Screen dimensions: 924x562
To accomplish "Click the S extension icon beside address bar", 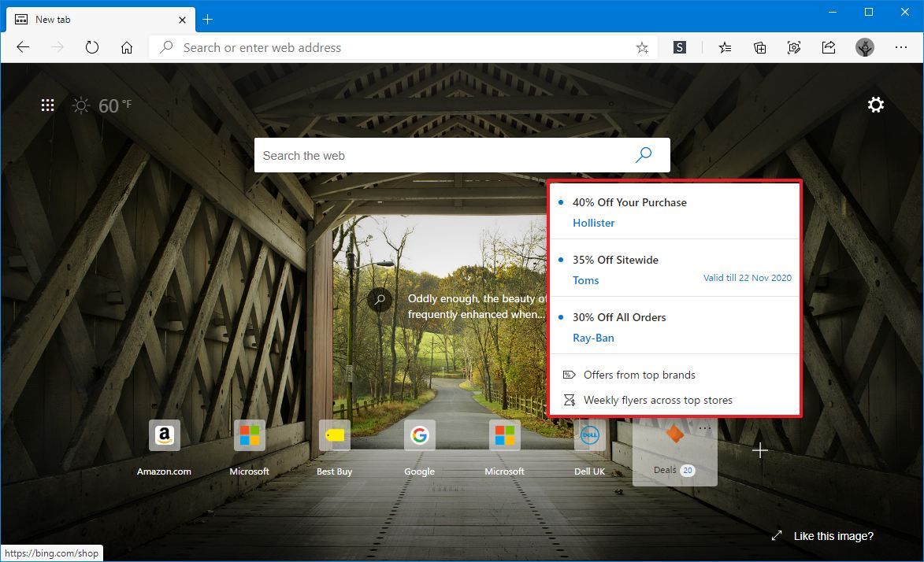I will (679, 47).
